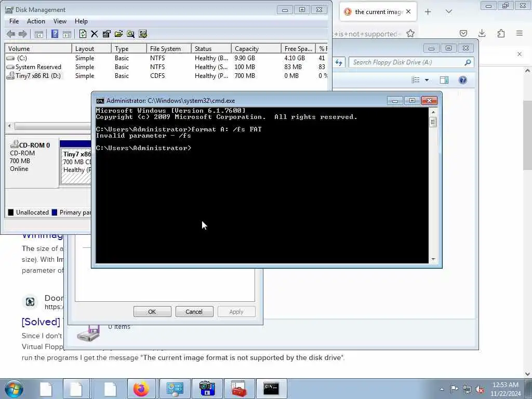The height and width of the screenshot is (399, 532).
Task: Select the Tiny7 x86 R1 (D:) volume row
Action: pyautogui.click(x=166, y=76)
